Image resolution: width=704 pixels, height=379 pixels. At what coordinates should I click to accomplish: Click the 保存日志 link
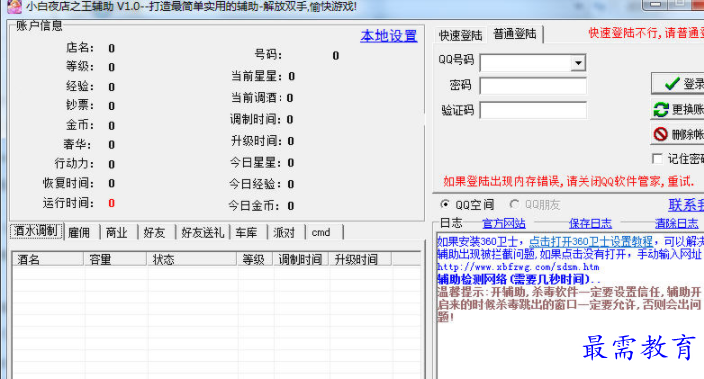(x=590, y=223)
